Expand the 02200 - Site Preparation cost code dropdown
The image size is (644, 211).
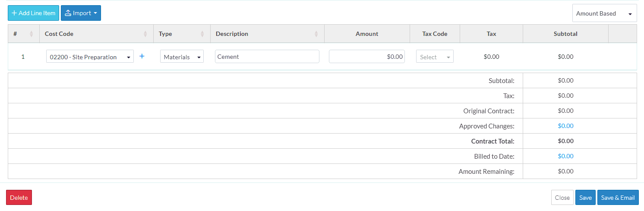pos(90,57)
